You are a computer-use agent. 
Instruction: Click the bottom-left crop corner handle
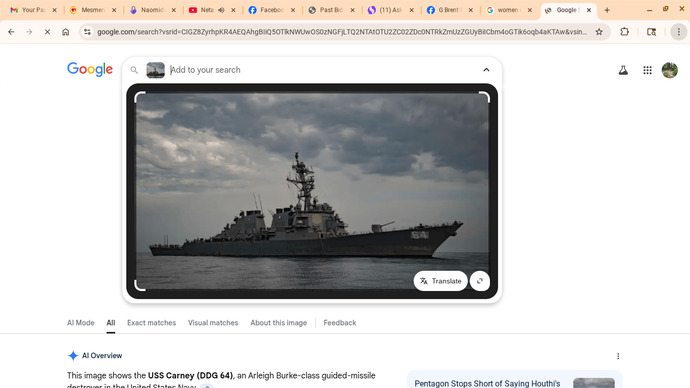click(x=139, y=286)
